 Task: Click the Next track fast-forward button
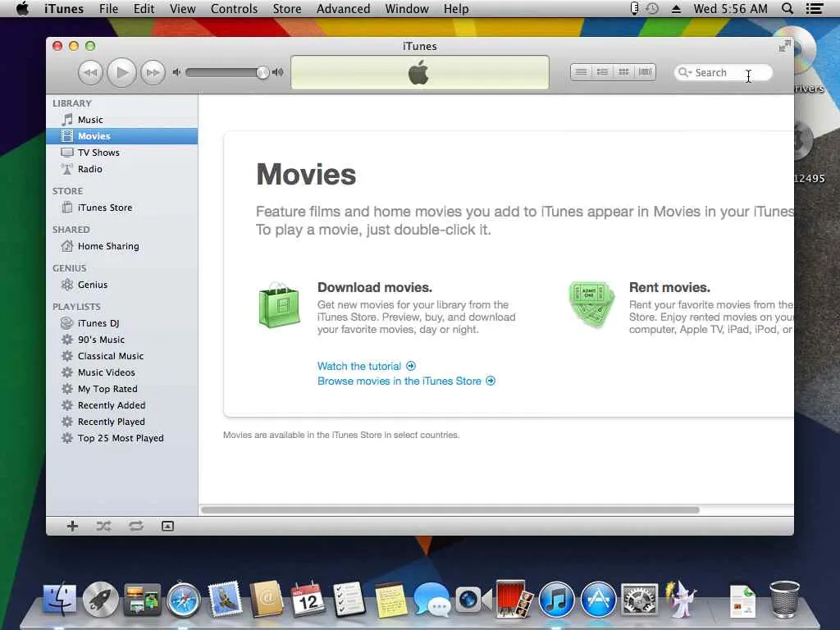tap(153, 72)
